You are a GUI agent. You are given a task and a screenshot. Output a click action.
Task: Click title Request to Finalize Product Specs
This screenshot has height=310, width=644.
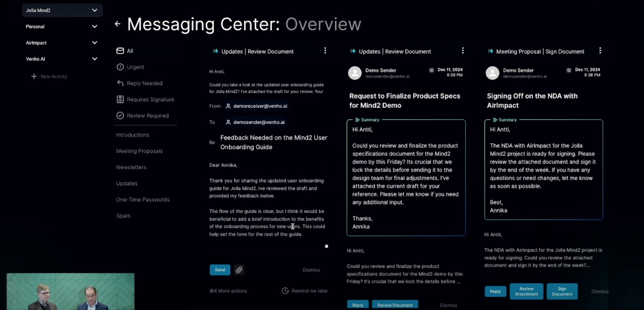[405, 101]
